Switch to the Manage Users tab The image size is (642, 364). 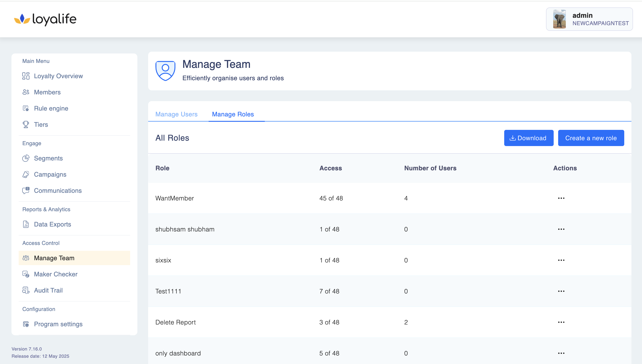(176, 114)
